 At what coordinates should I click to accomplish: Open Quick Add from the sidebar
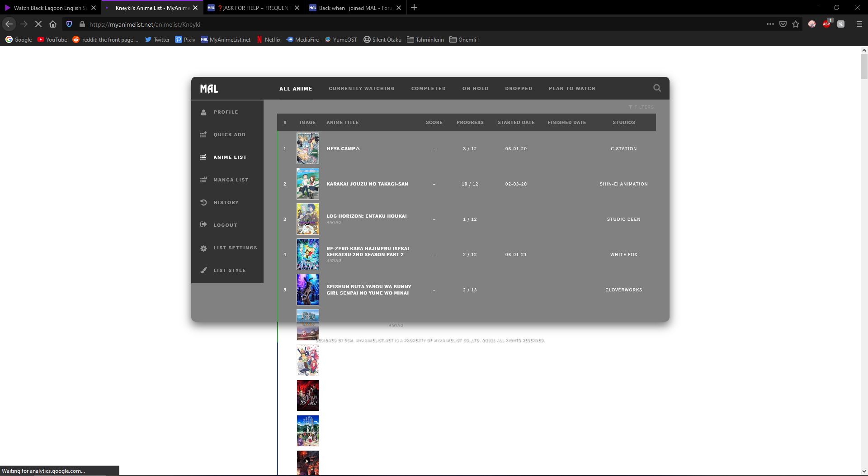[x=229, y=135]
